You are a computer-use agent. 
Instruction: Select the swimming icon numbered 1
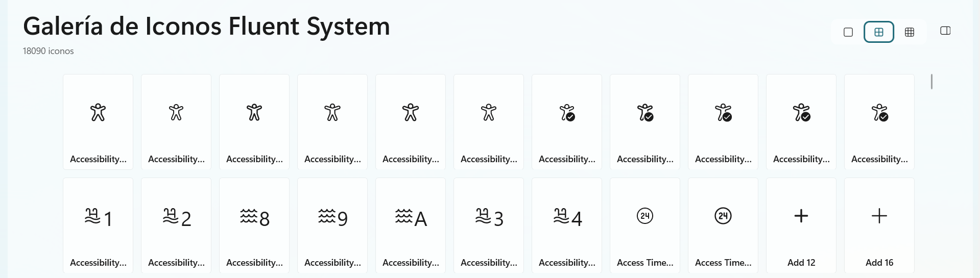coord(98,225)
